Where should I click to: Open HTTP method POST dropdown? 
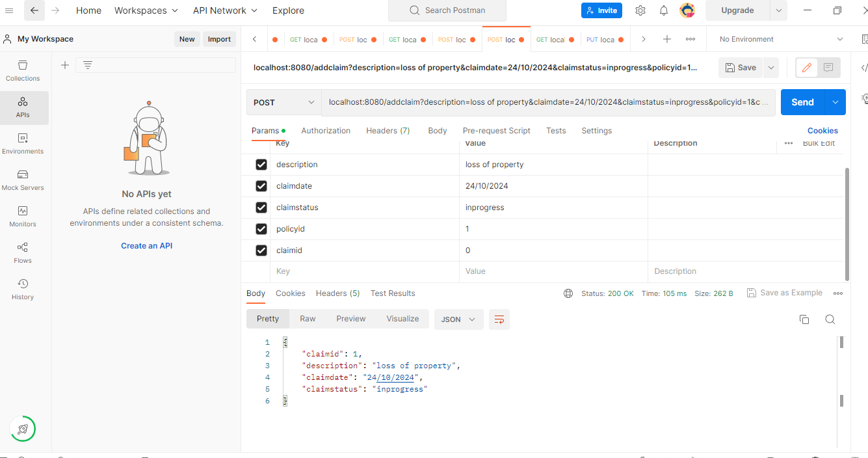283,102
